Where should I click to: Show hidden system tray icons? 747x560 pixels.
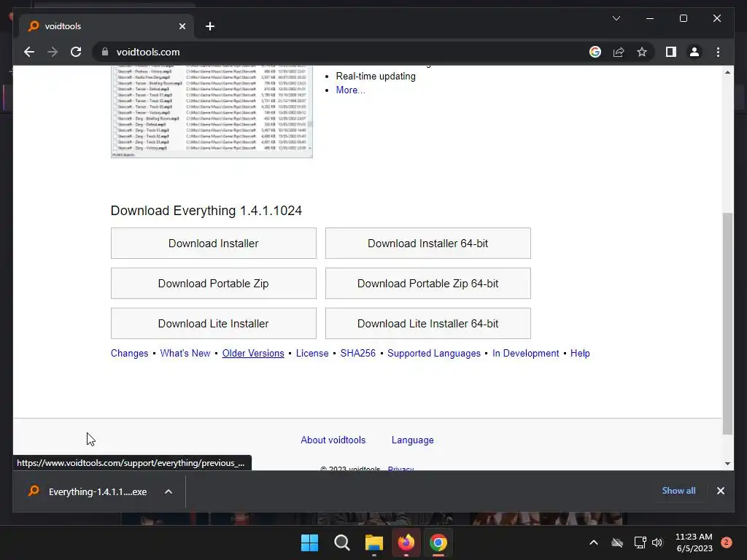(x=594, y=542)
